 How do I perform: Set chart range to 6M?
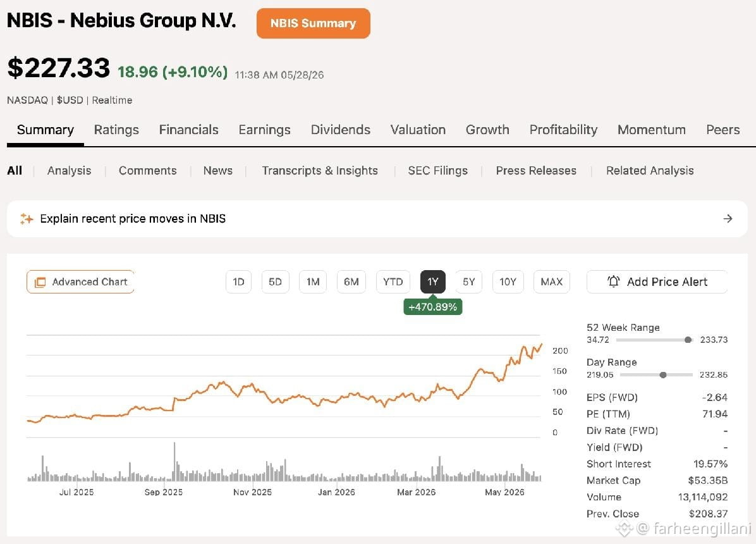351,282
